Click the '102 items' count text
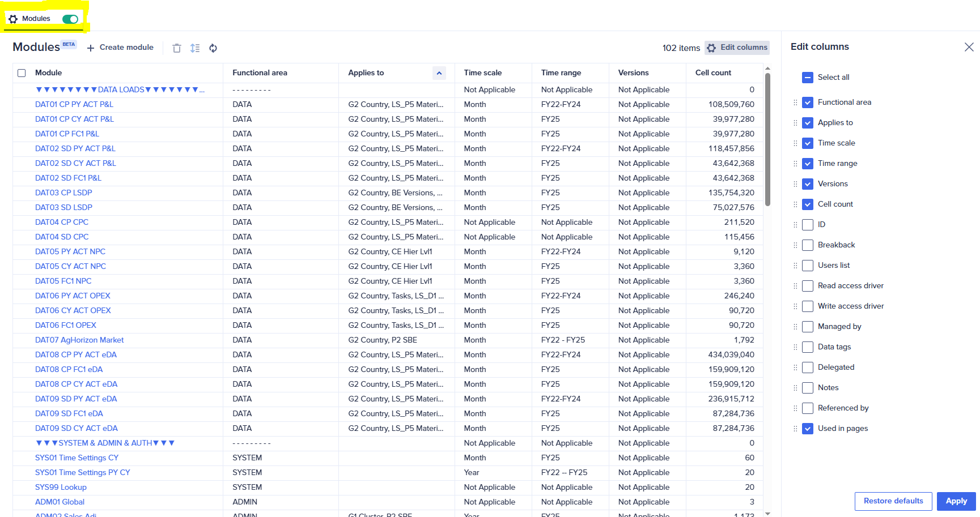The image size is (980, 517). [x=681, y=48]
